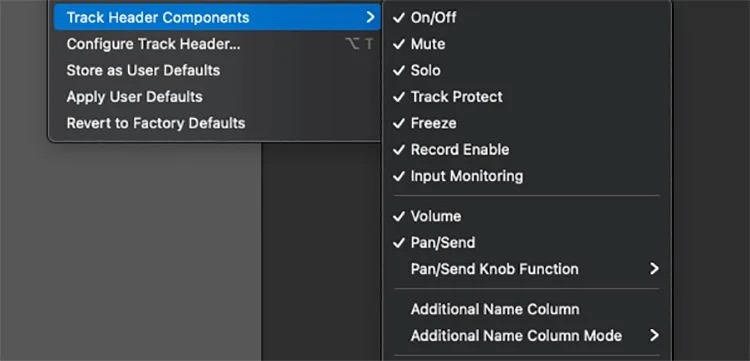Click the arrow next to Pan/Send Knob Function
The image size is (750, 361).
click(x=654, y=269)
